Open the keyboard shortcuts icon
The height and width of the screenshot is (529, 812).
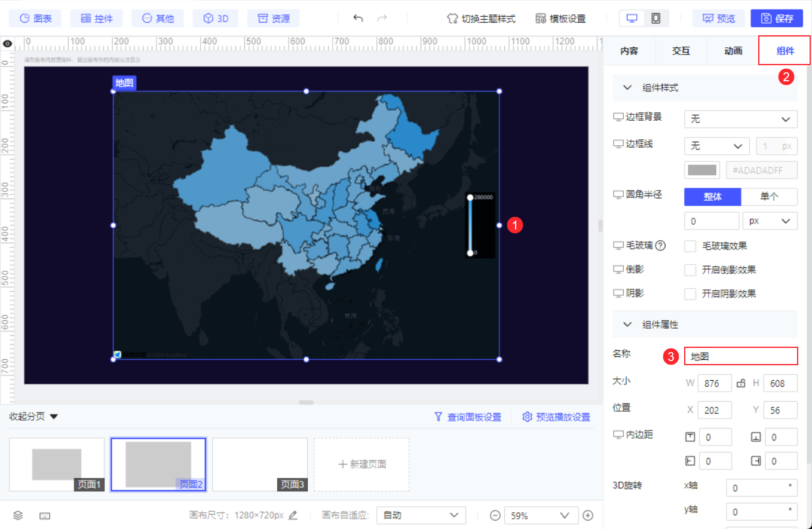[x=45, y=515]
